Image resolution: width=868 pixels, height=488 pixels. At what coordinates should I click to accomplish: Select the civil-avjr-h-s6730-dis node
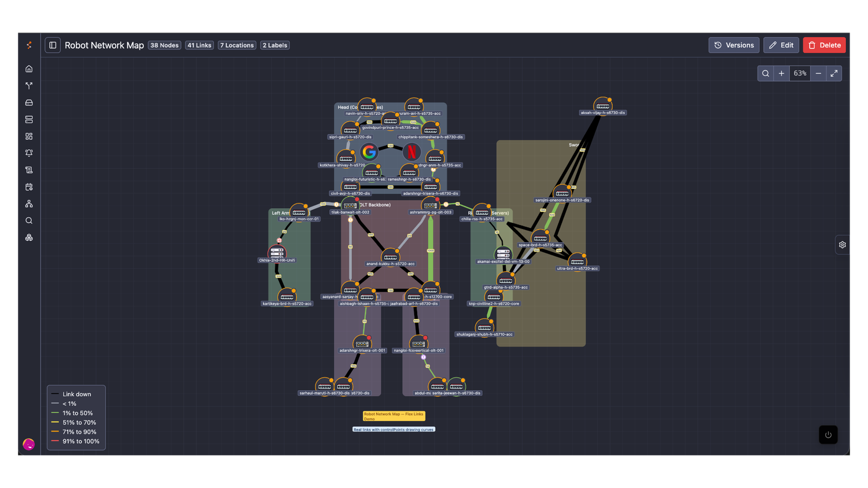350,186
